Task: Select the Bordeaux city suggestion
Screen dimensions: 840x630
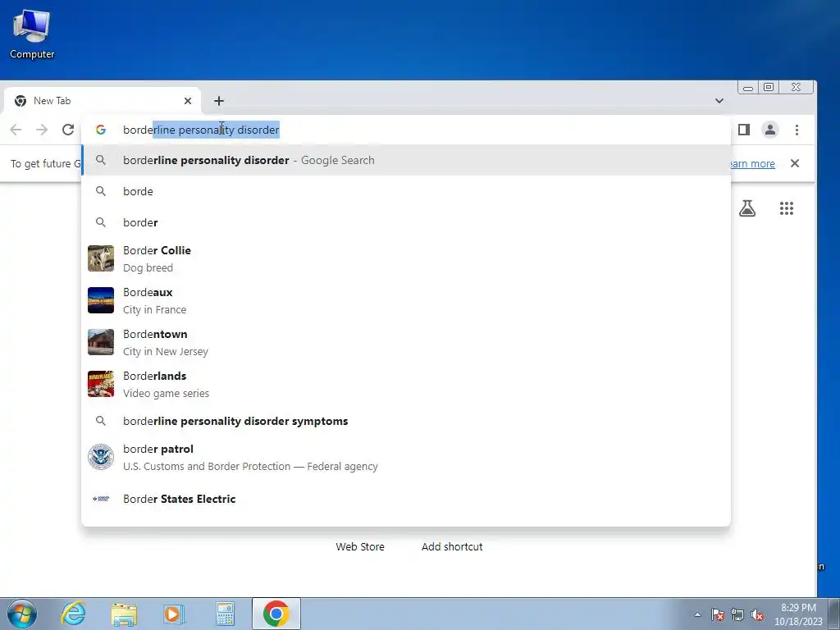Action: pos(406,300)
